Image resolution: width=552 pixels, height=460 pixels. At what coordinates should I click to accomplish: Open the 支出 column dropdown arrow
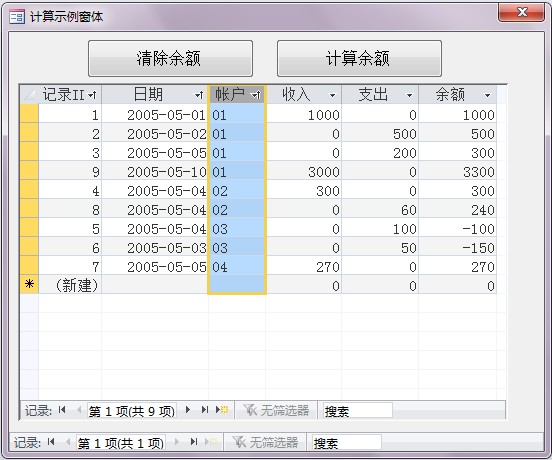409,95
